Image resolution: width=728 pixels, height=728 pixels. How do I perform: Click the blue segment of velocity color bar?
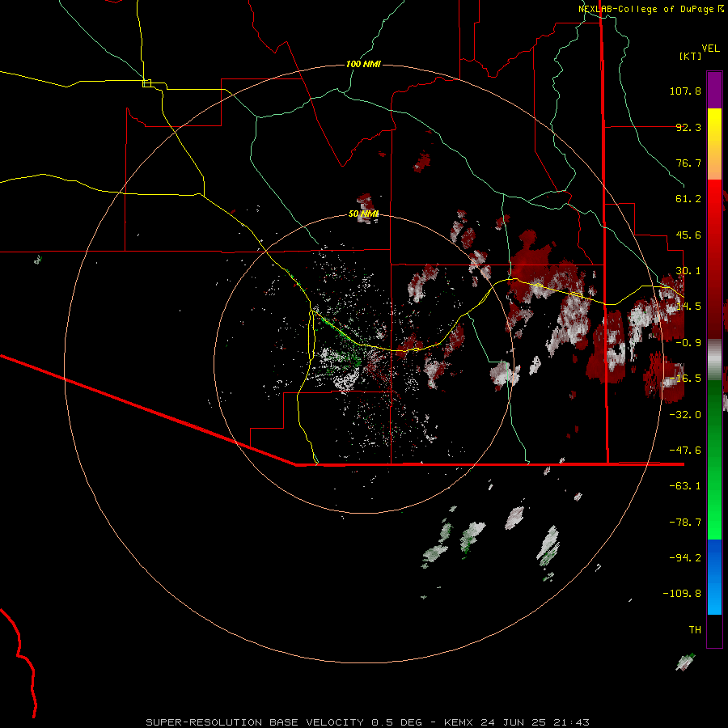[x=714, y=577]
